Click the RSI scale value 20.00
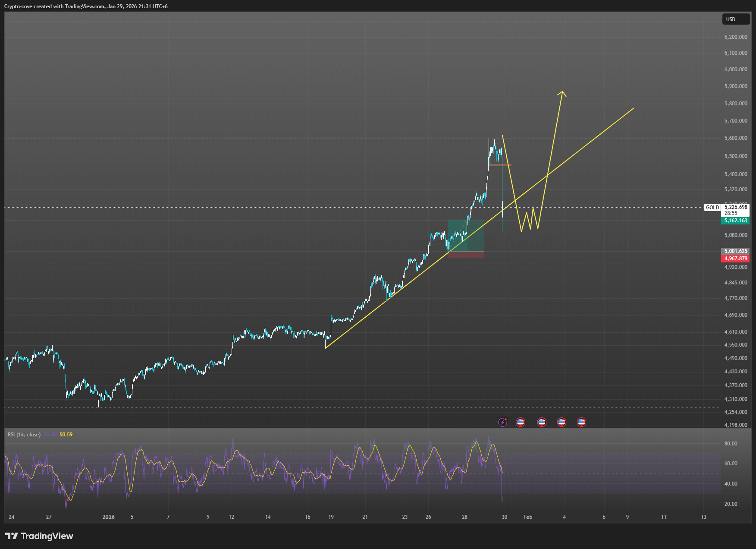This screenshot has height=549, width=756. pos(731,504)
